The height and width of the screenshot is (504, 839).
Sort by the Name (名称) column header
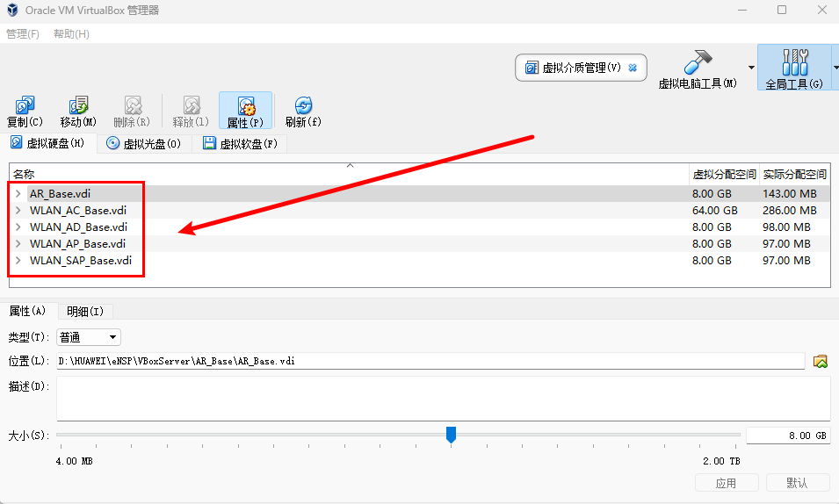coord(349,175)
